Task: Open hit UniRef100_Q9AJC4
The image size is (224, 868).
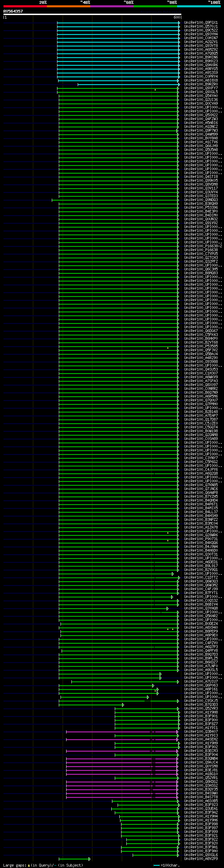Action: point(201,763)
